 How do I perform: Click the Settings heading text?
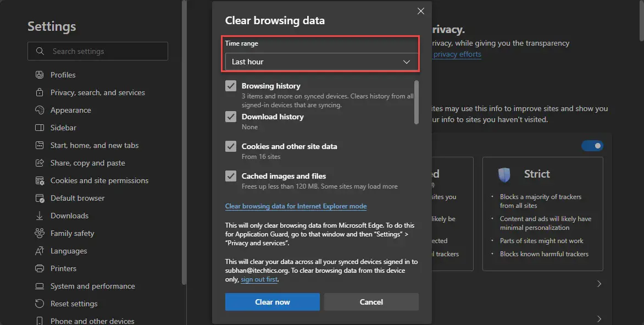pos(52,26)
